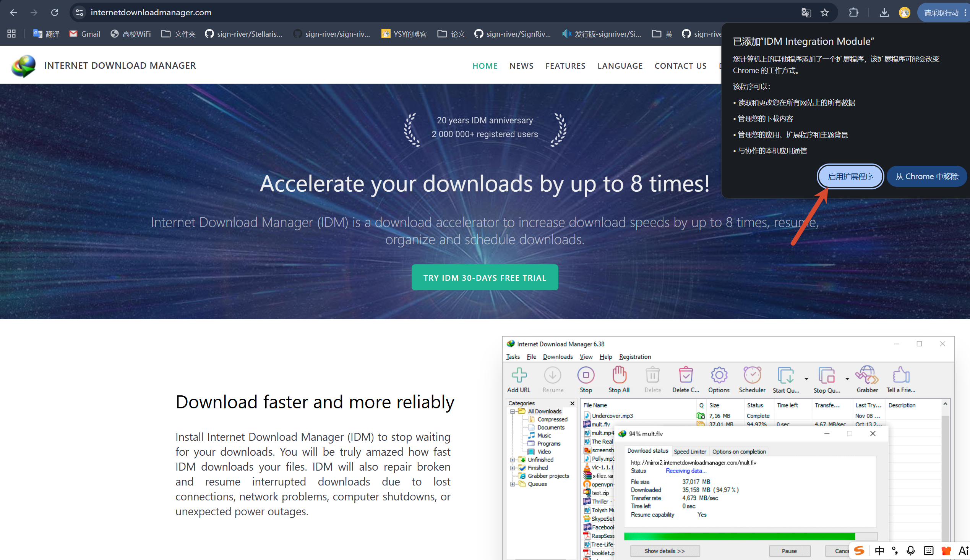Click Show details >> in the IDM screenshot

pos(665,551)
